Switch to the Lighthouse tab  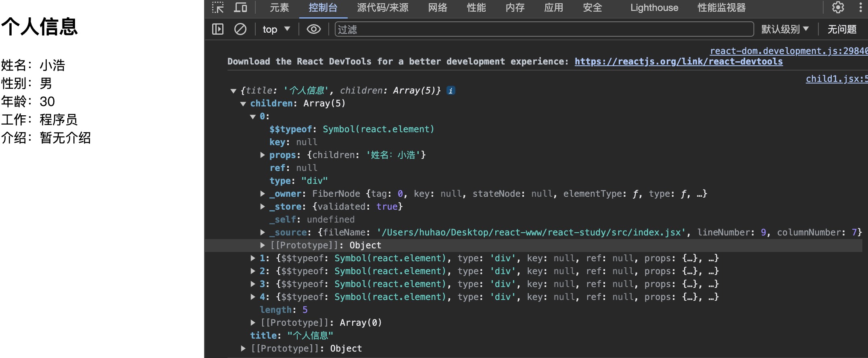click(x=654, y=8)
